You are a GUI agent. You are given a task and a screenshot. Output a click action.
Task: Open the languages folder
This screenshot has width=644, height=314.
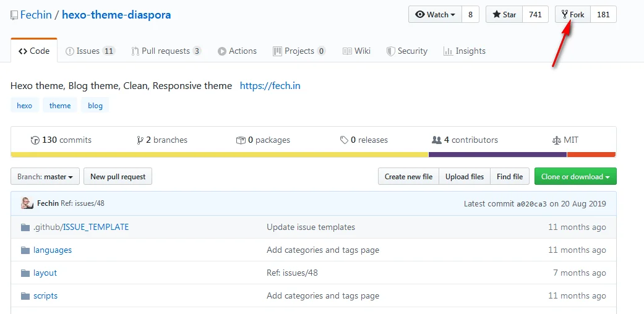coord(53,250)
